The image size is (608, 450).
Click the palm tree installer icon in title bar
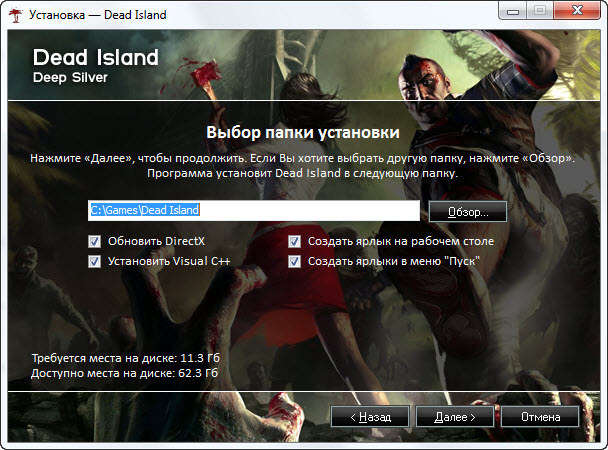tap(14, 15)
